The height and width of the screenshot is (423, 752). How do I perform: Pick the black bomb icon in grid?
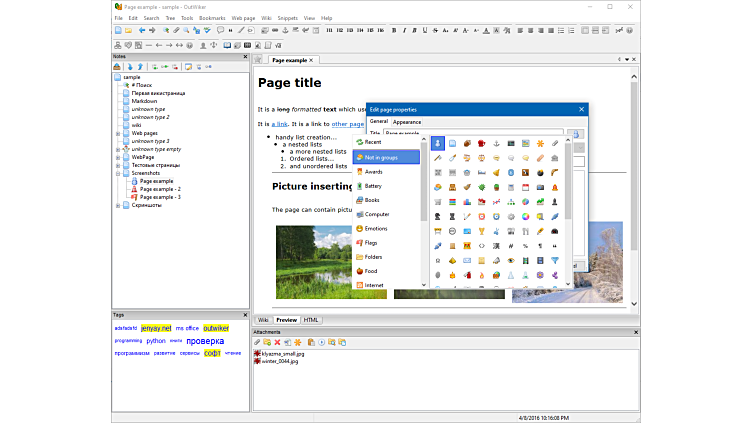tap(540, 173)
